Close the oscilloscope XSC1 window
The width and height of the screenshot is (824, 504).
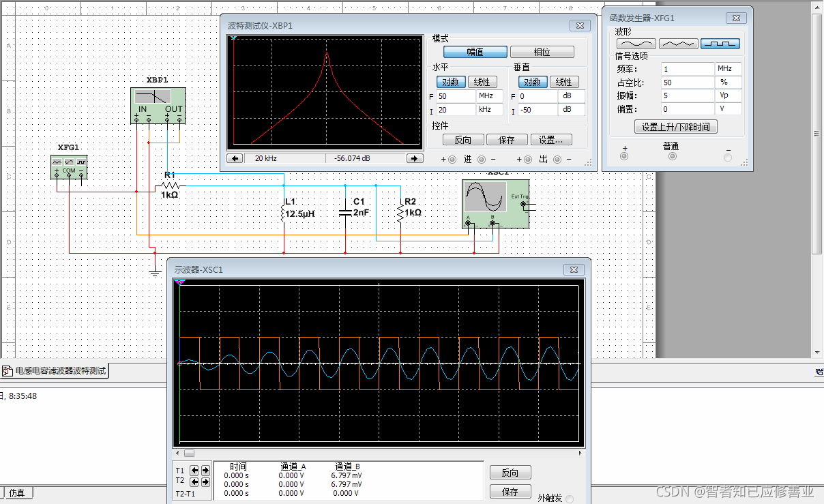574,269
